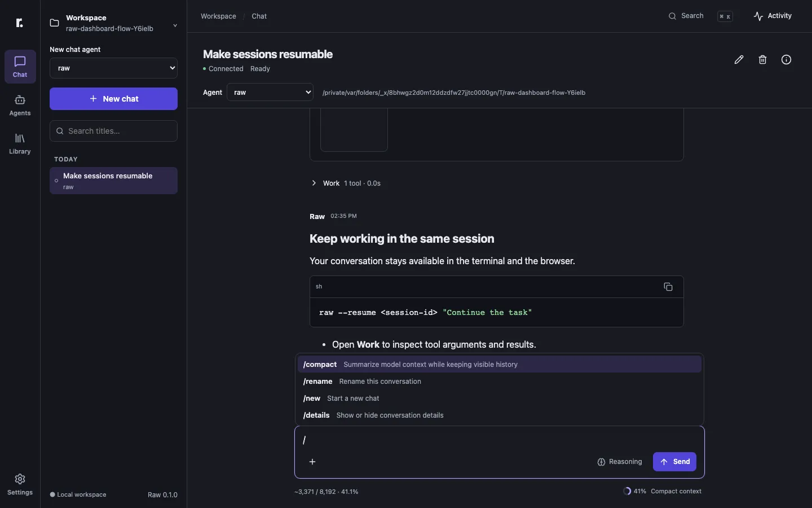Image resolution: width=812 pixels, height=508 pixels.
Task: Click the trash delete conversation icon
Action: pyautogui.click(x=762, y=60)
